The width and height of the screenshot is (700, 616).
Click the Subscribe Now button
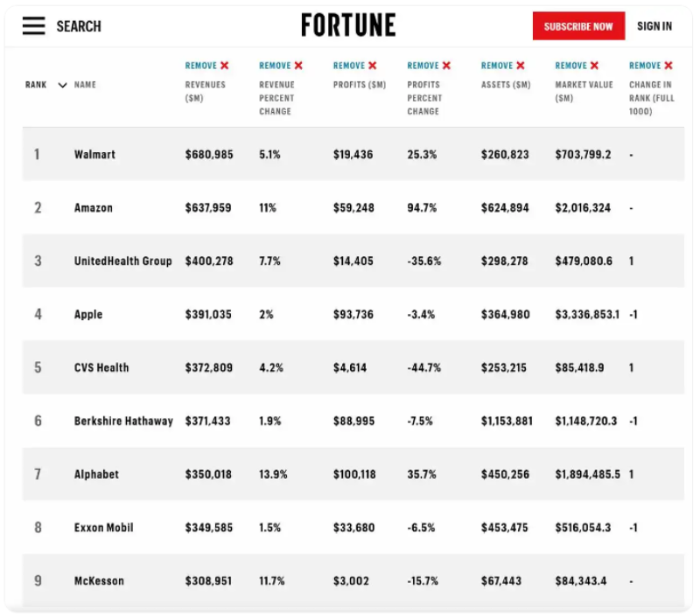(x=578, y=26)
